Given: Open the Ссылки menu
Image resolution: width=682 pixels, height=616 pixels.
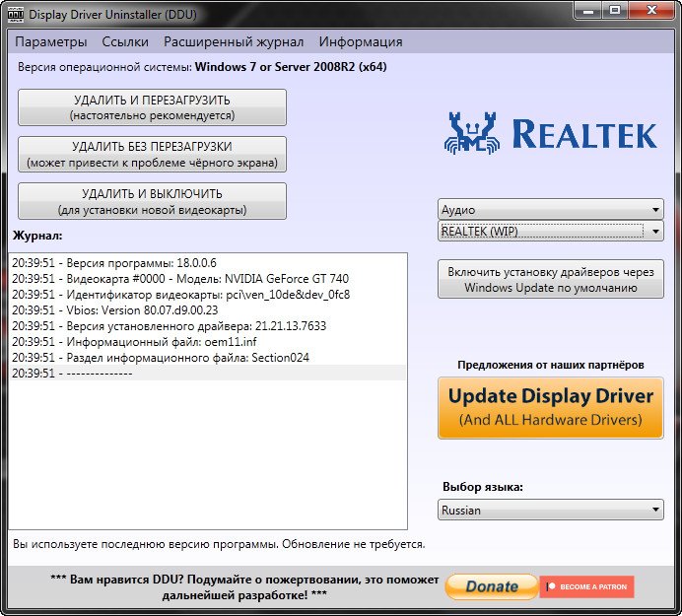Looking at the screenshot, I should (125, 41).
